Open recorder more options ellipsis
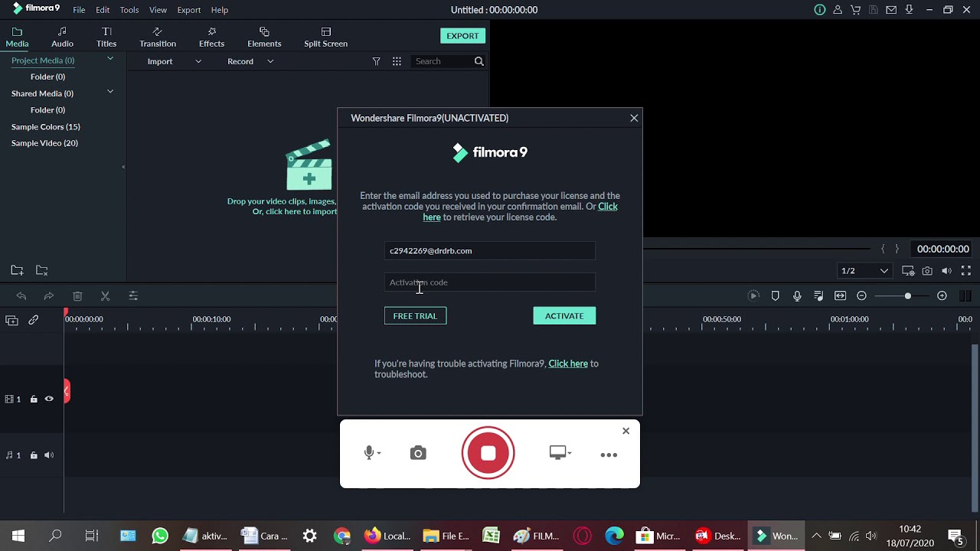Screen dimensions: 980x551 [x=609, y=455]
